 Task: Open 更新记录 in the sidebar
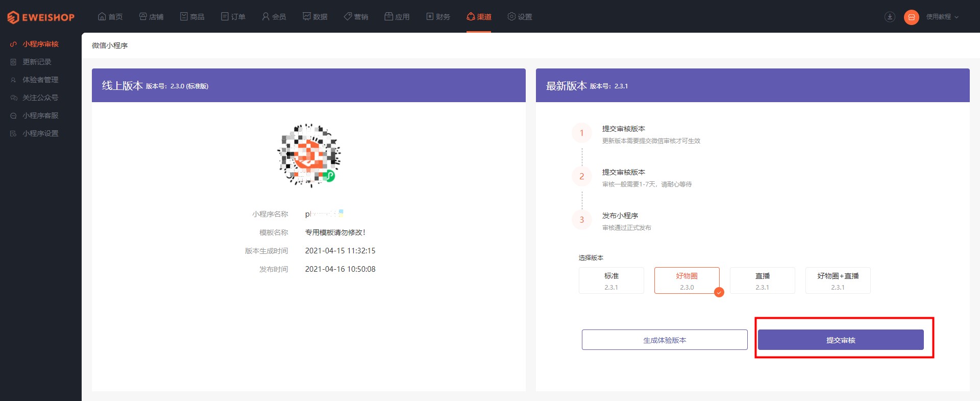pos(37,62)
